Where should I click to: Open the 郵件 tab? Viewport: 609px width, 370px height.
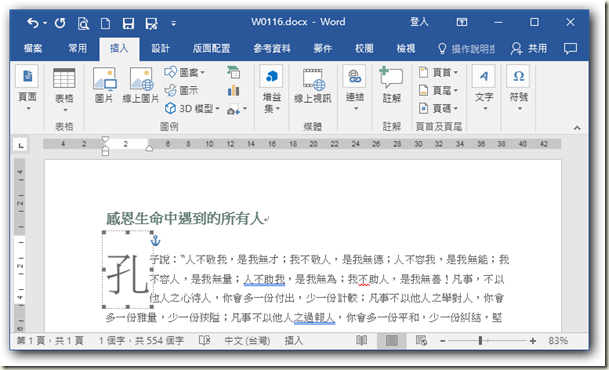(x=323, y=49)
